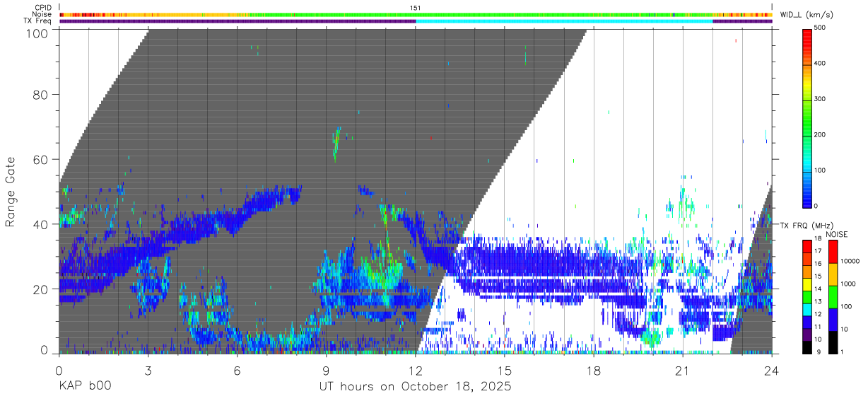
Task: Click the purple segment of TX Freq bar before 12 UT
Action: [237, 21]
